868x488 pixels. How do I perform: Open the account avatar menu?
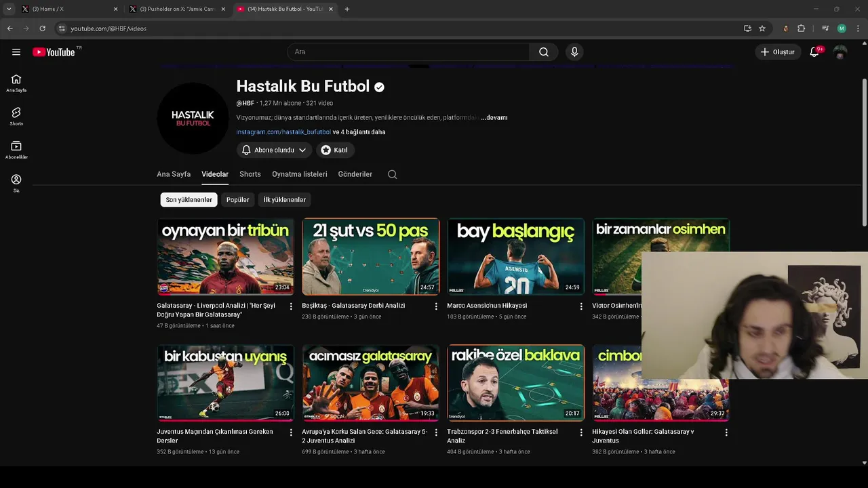840,52
